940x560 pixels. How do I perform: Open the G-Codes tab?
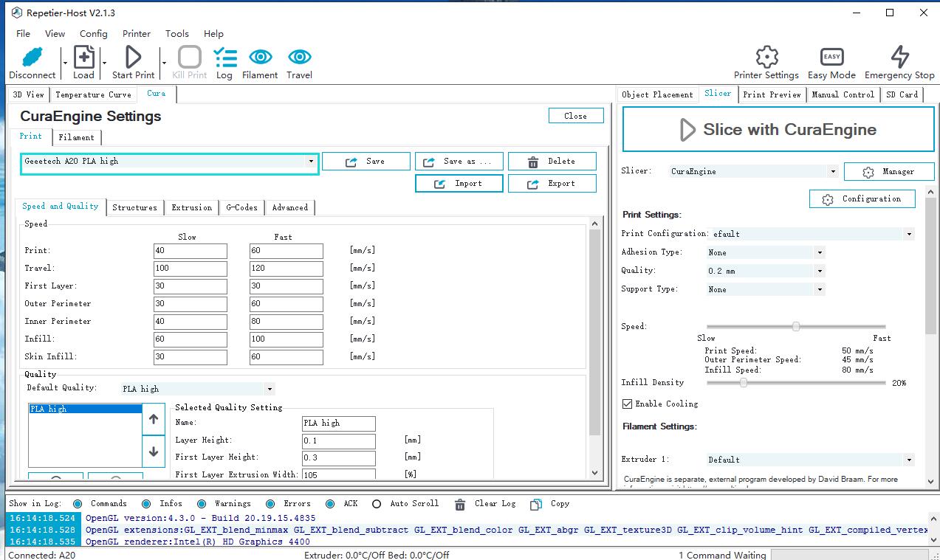coord(242,208)
